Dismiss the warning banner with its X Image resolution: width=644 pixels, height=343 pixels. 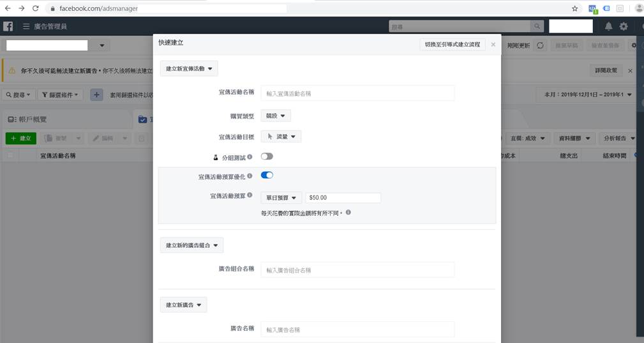pos(630,71)
